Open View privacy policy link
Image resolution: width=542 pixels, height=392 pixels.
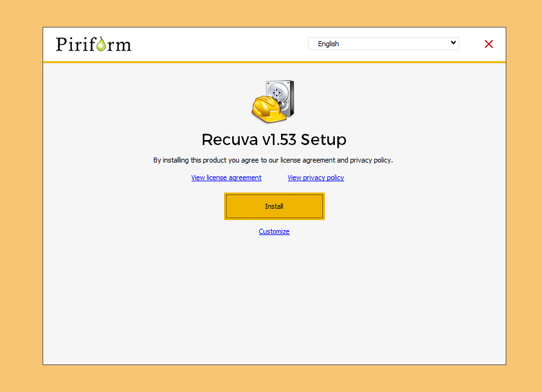point(315,178)
